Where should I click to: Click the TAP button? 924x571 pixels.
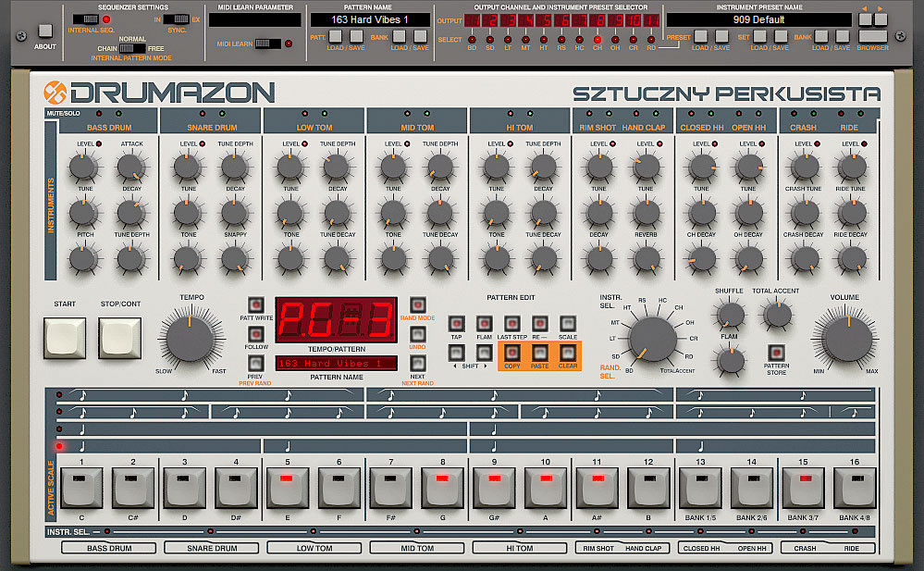[457, 323]
